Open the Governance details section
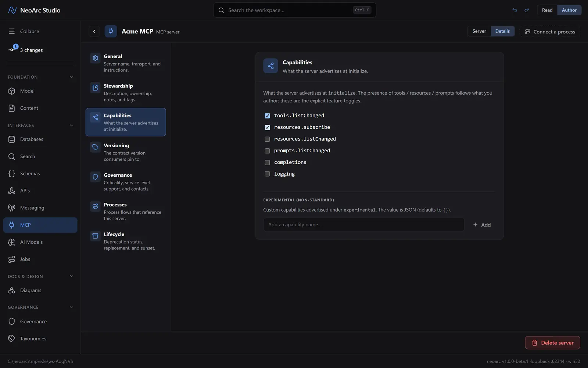Viewport: 588px width, 368px height. (x=126, y=182)
